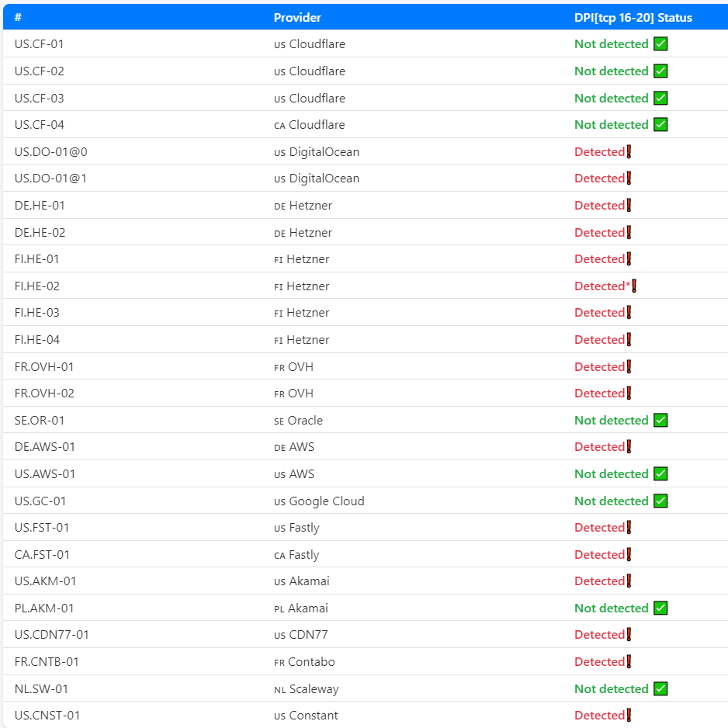The image size is (728, 728).
Task: Click the US.FST-01 identifier text
Action: (42, 528)
